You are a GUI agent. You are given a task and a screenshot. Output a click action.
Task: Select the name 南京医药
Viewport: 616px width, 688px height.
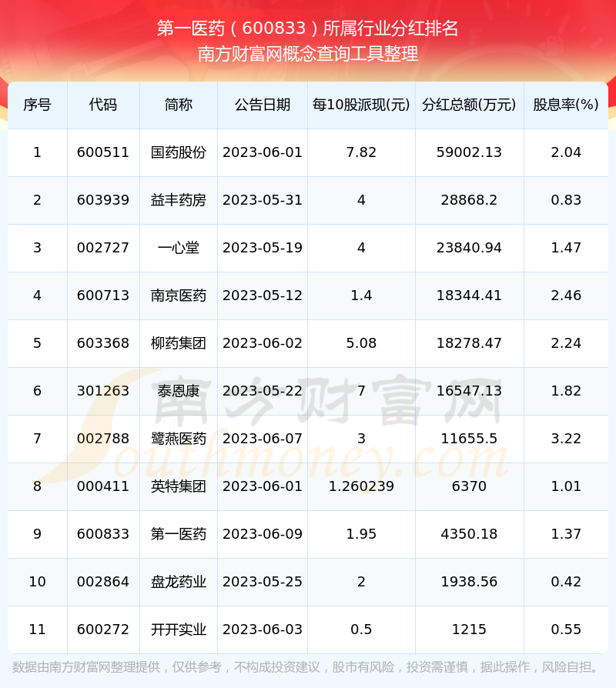179,296
